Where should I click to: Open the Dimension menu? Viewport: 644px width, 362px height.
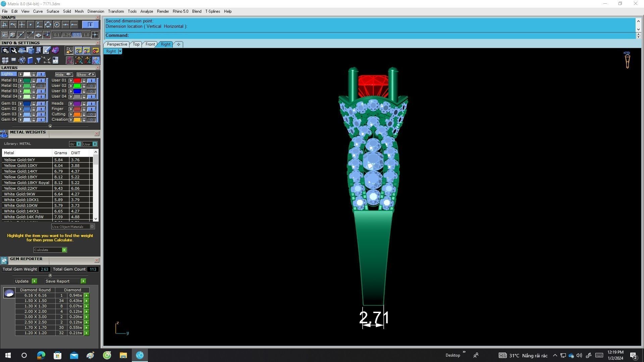(x=96, y=11)
